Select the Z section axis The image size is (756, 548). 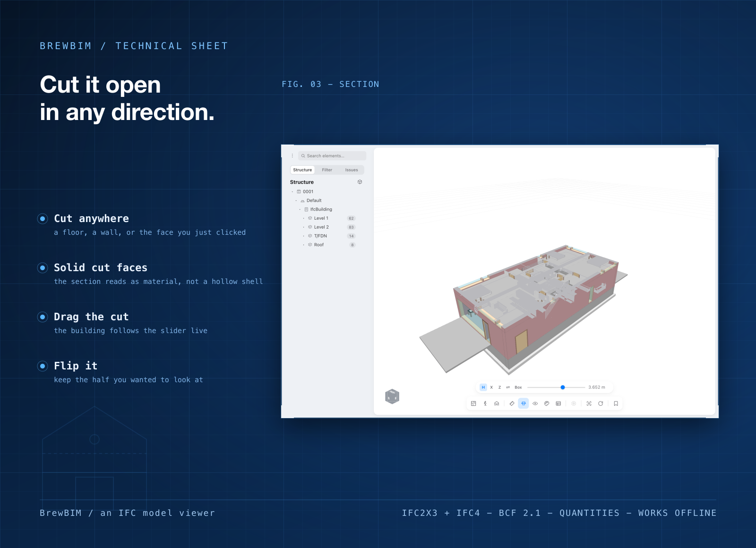(499, 387)
